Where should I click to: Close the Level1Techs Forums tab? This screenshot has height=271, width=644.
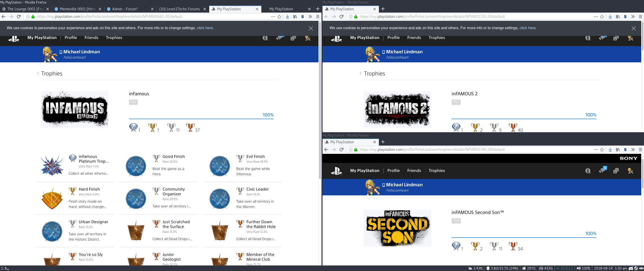tap(205, 9)
